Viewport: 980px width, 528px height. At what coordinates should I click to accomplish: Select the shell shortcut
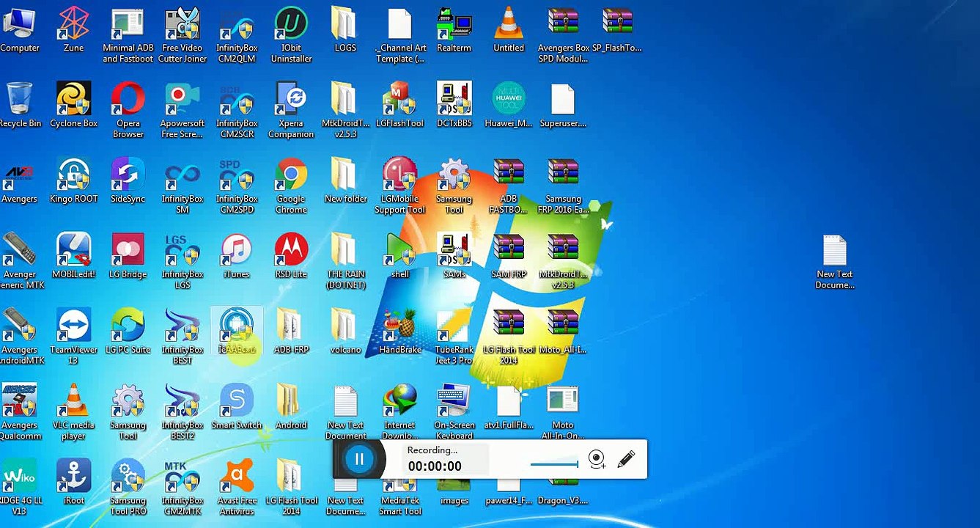[400, 256]
